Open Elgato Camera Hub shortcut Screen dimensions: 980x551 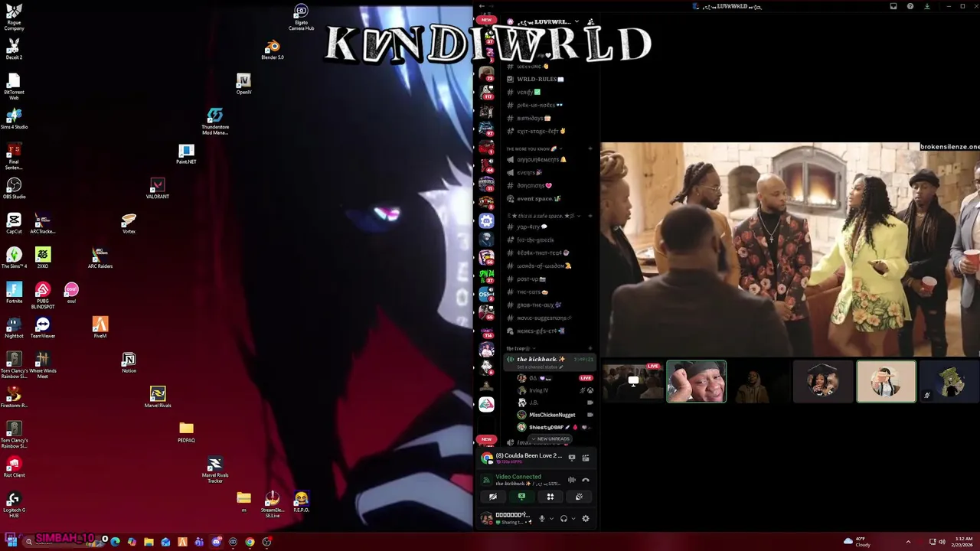coord(301,18)
